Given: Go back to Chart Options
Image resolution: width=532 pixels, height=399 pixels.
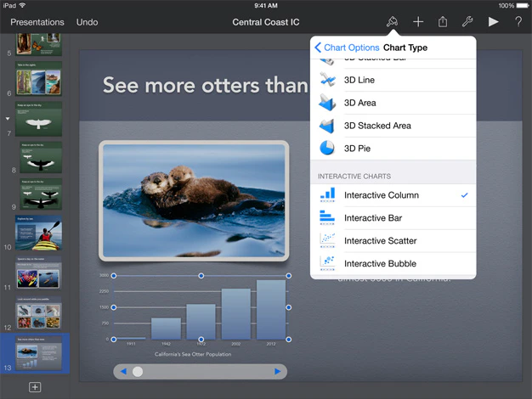Looking at the screenshot, I should (x=347, y=48).
